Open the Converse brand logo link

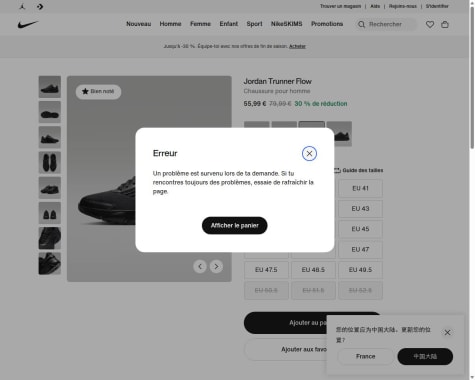40,6
